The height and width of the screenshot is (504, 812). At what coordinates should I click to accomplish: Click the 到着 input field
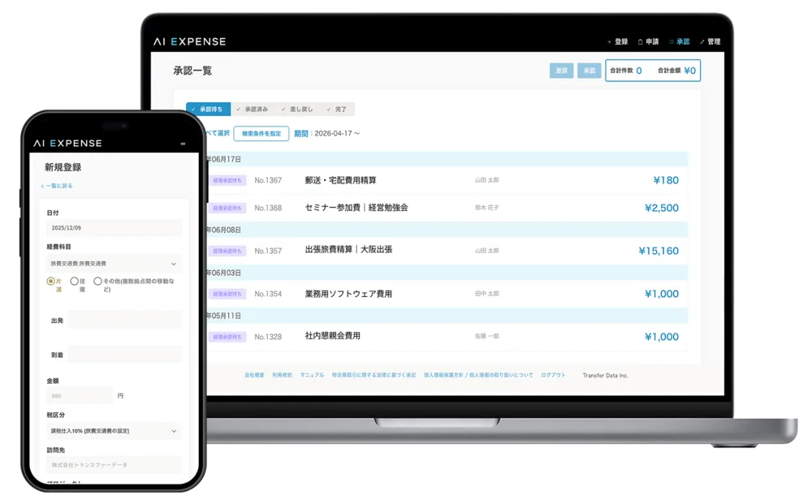125,355
